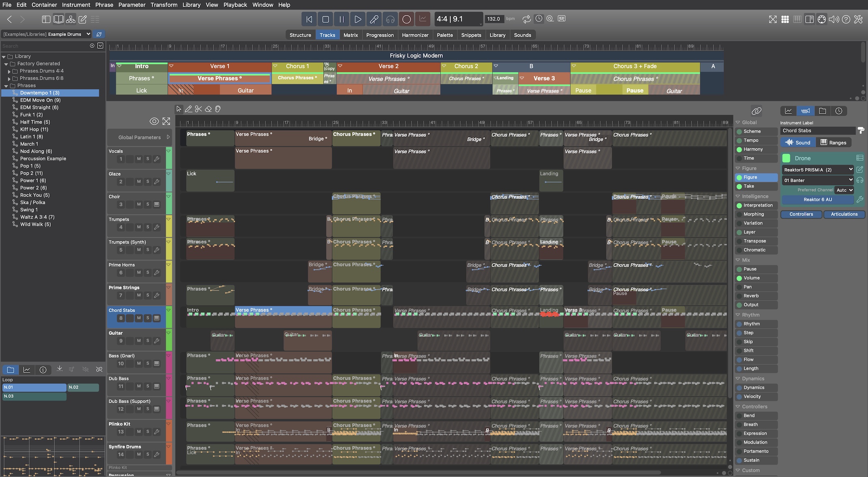The width and height of the screenshot is (868, 477).
Task: Toggle the eye visibility icon above tracks
Action: click(x=154, y=121)
